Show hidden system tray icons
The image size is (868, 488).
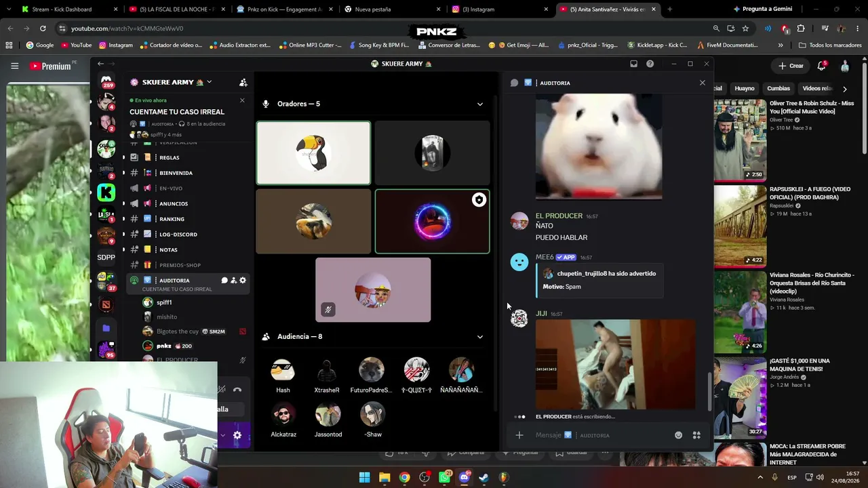pyautogui.click(x=761, y=477)
